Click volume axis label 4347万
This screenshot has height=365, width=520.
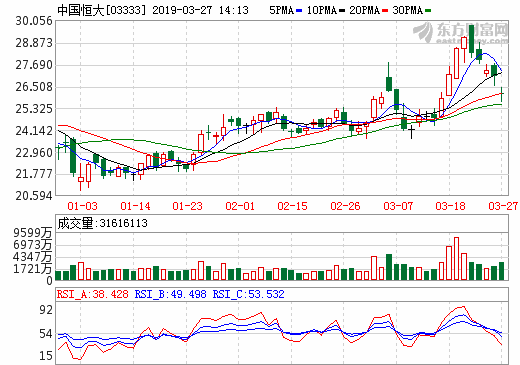click(33, 257)
